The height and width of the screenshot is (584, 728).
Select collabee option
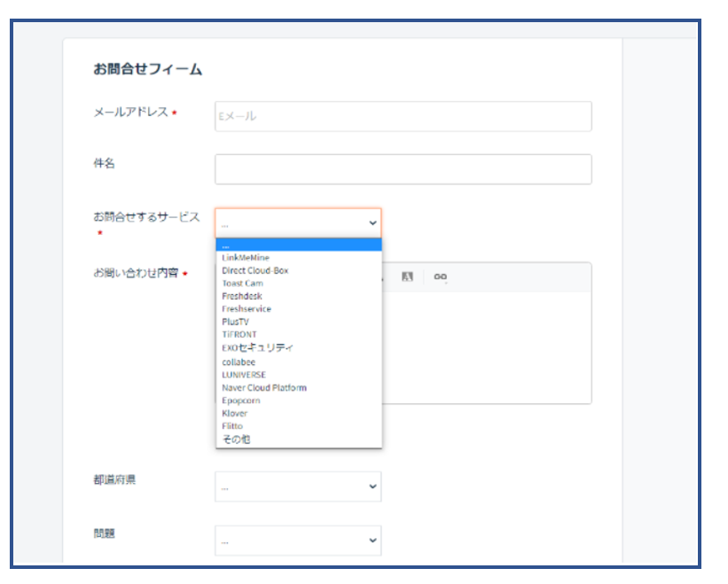[x=299, y=362]
